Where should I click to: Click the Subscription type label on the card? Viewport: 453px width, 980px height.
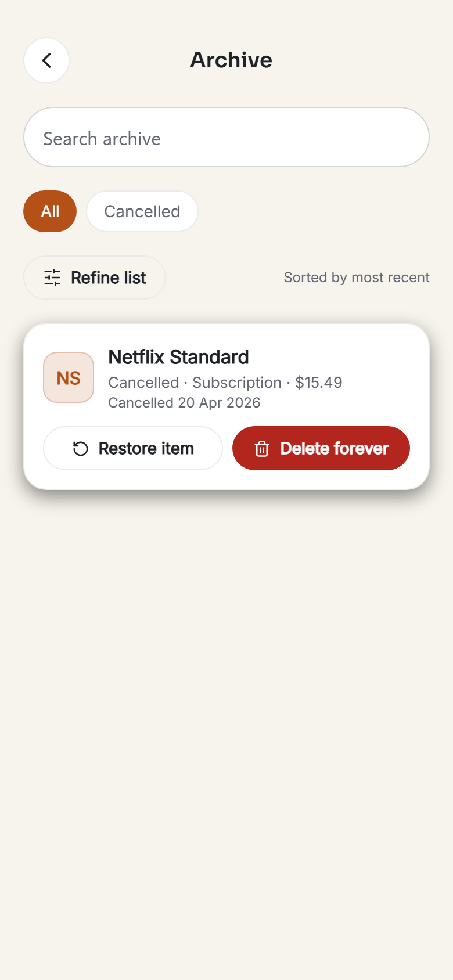pyautogui.click(x=237, y=383)
